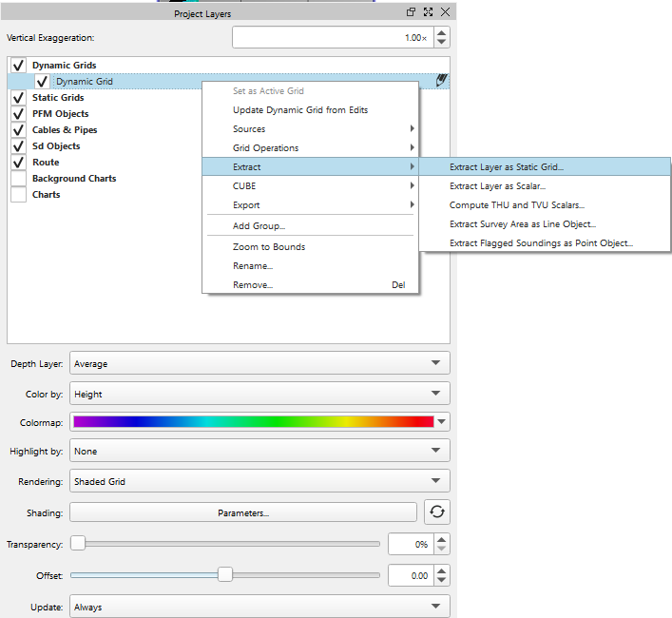The image size is (672, 618).
Task: Maximize the Project Layers panel
Action: pyautogui.click(x=428, y=12)
